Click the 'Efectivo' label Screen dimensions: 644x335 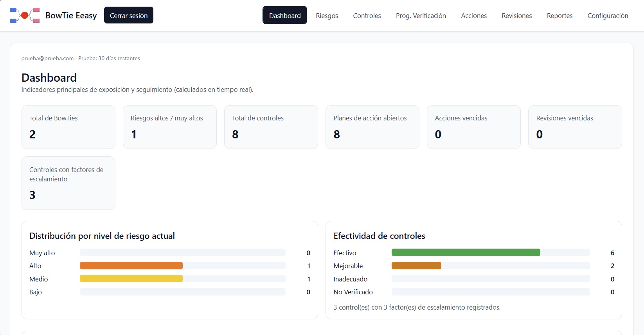tap(345, 253)
